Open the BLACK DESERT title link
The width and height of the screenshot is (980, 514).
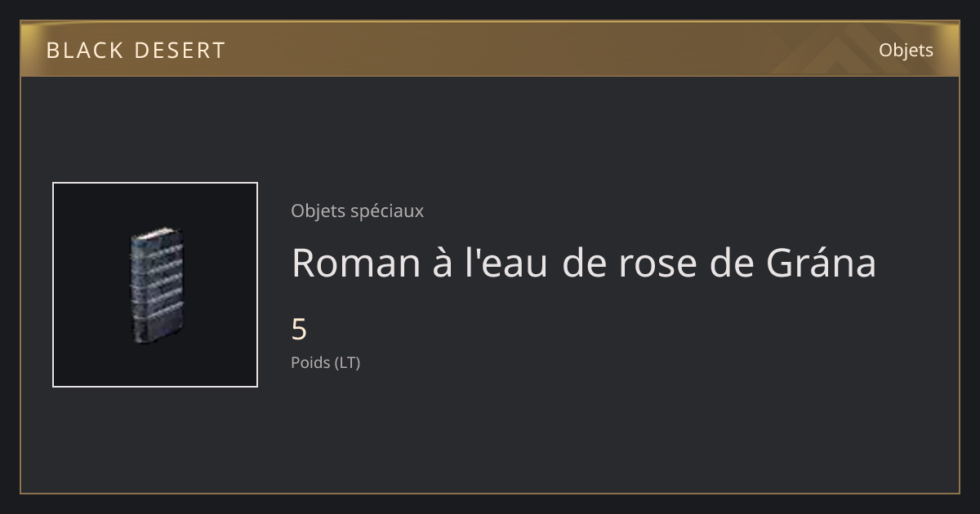click(136, 51)
